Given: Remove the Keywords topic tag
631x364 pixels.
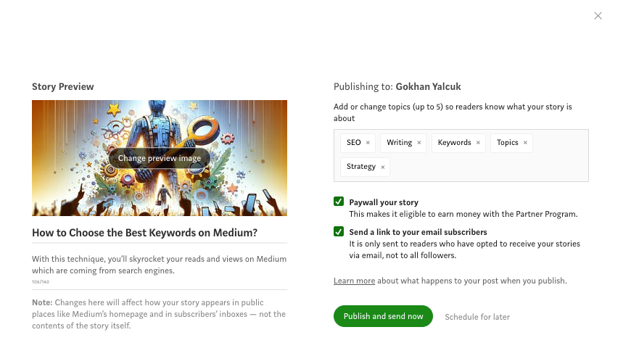Looking at the screenshot, I should (478, 143).
